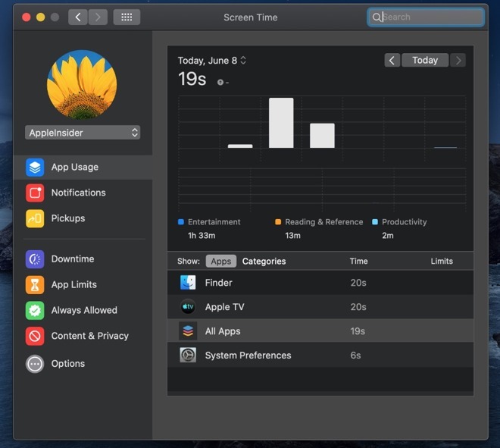
Task: Click the Productivity legend label
Action: (405, 222)
